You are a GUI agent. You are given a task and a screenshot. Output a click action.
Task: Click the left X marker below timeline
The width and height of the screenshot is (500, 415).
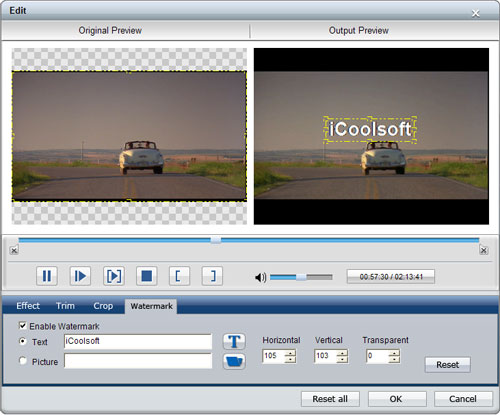tap(14, 250)
